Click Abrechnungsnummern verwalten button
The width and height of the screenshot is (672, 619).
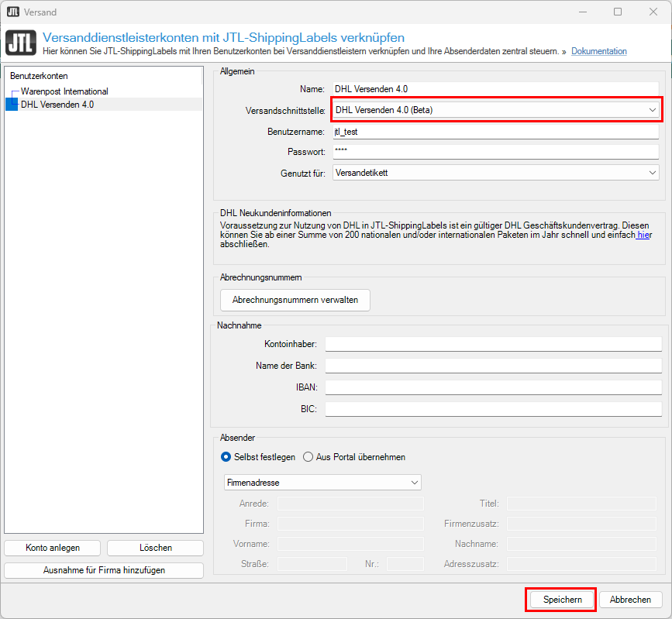click(x=295, y=300)
